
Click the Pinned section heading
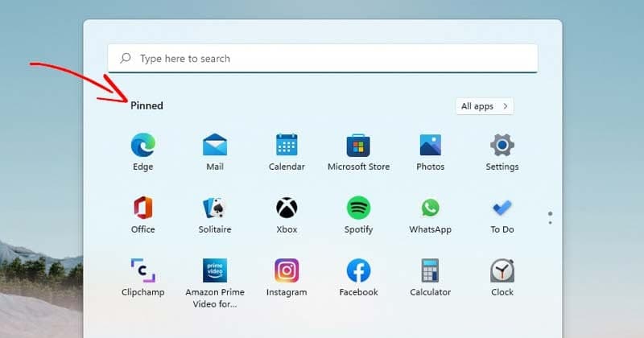point(147,105)
